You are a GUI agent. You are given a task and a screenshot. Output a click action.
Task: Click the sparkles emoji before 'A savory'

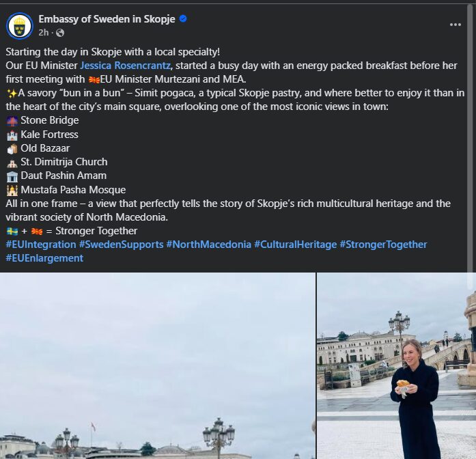click(x=11, y=93)
